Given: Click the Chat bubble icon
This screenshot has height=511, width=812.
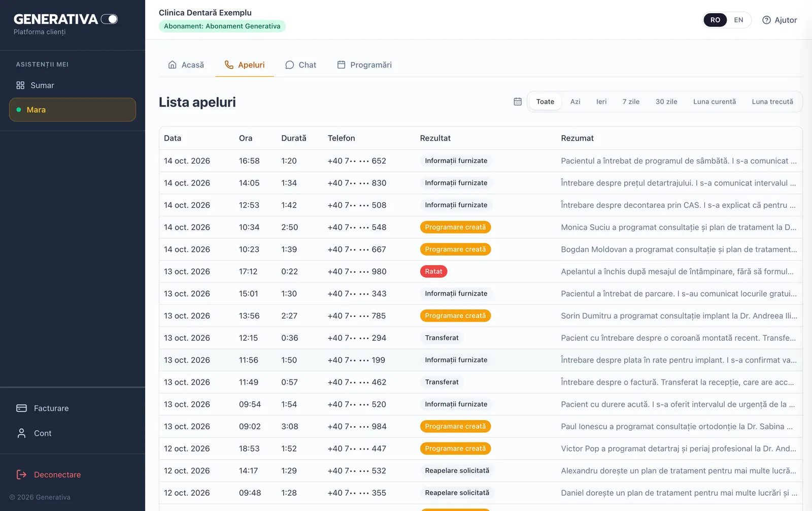Looking at the screenshot, I should 290,65.
